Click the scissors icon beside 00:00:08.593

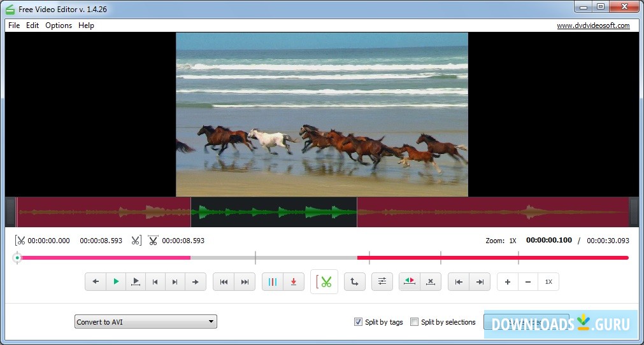153,241
